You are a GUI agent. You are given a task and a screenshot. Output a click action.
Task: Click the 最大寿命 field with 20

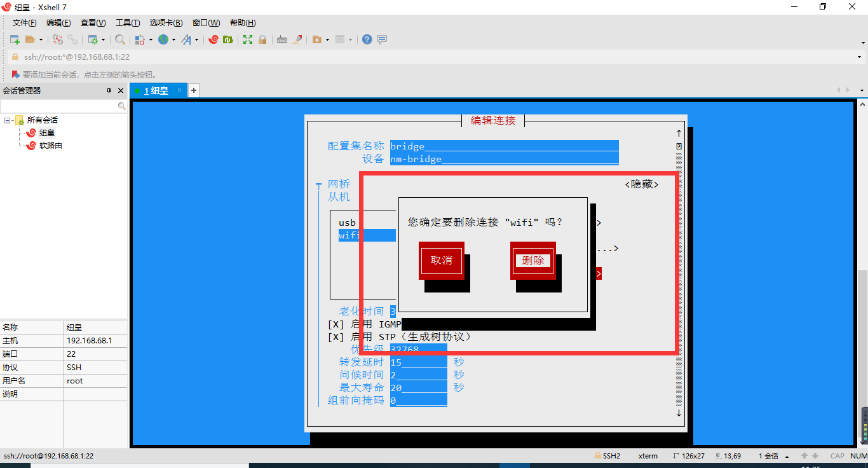tap(419, 388)
